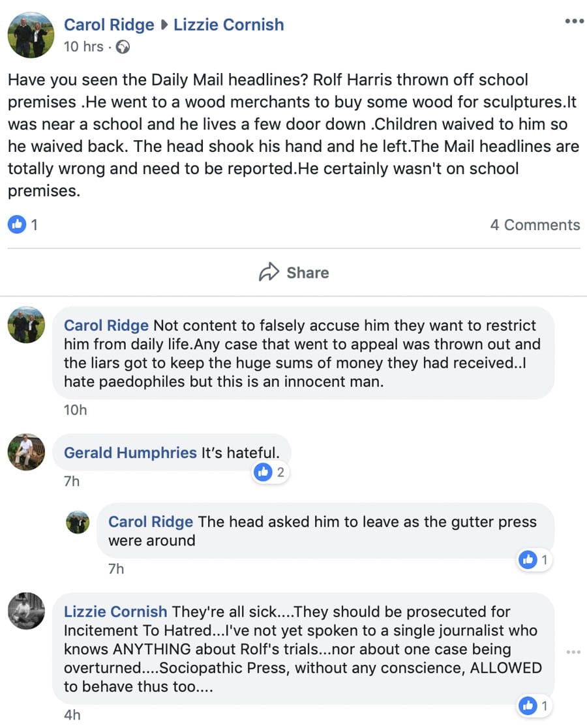Open Lizzie Cornish's profile in post header

click(228, 25)
